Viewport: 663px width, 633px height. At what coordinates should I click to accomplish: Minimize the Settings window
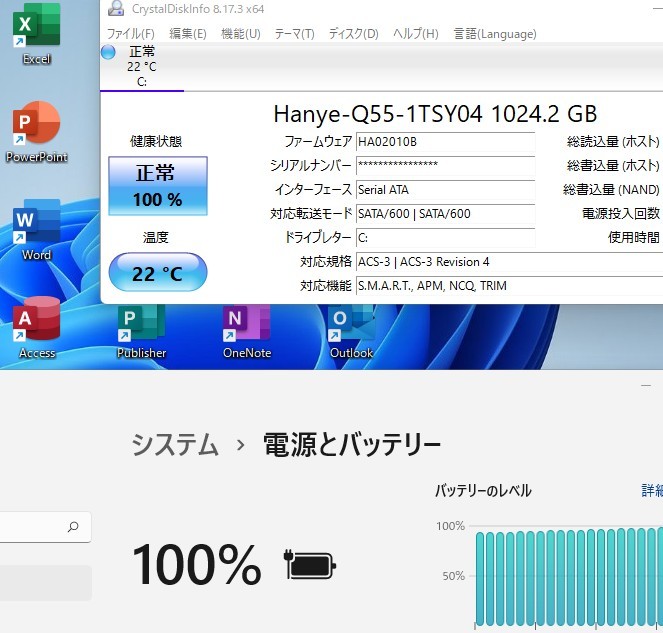(x=646, y=386)
